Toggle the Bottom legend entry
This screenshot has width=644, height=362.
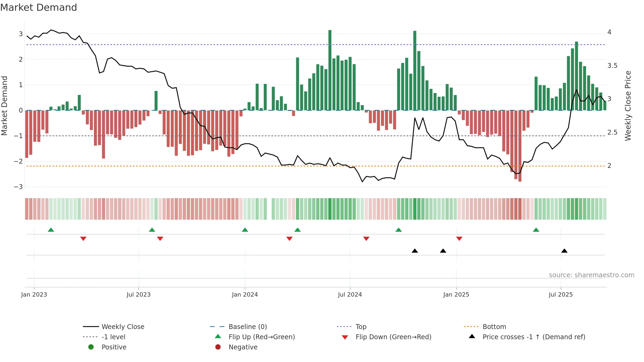click(x=485, y=327)
